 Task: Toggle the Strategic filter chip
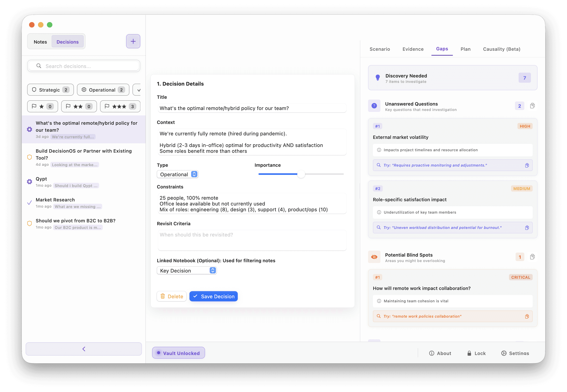coord(50,90)
